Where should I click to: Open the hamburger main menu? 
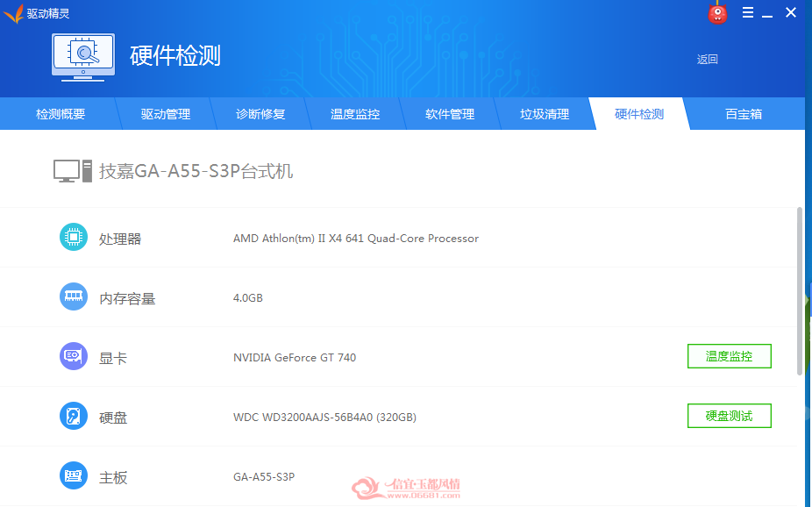748,12
